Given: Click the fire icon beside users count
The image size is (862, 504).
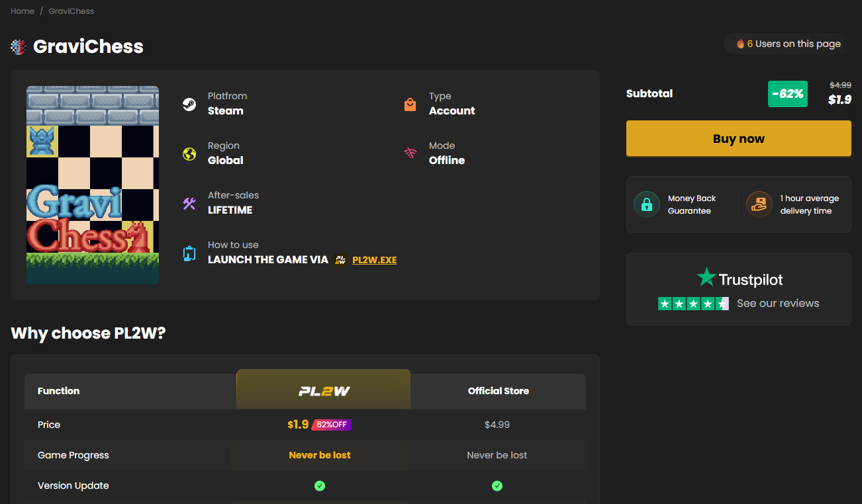Looking at the screenshot, I should tap(740, 44).
